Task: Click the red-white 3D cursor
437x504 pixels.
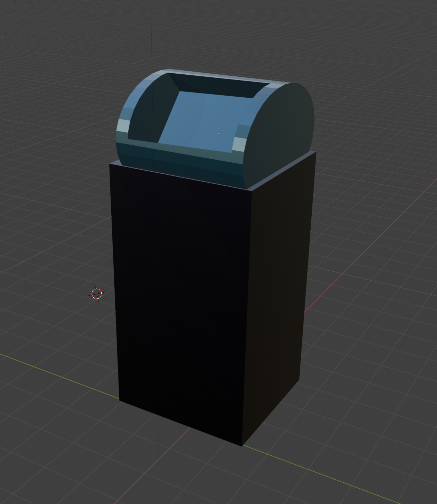Action: [x=97, y=294]
